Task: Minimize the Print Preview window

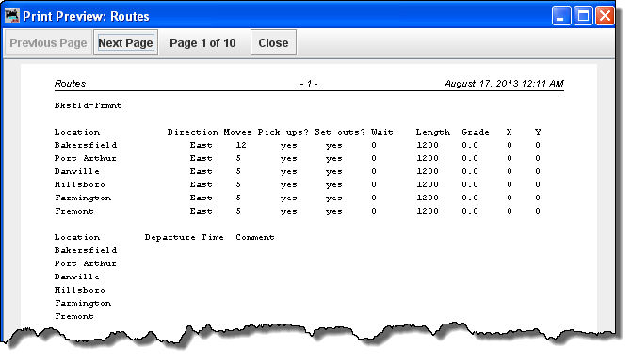Action: [561, 16]
